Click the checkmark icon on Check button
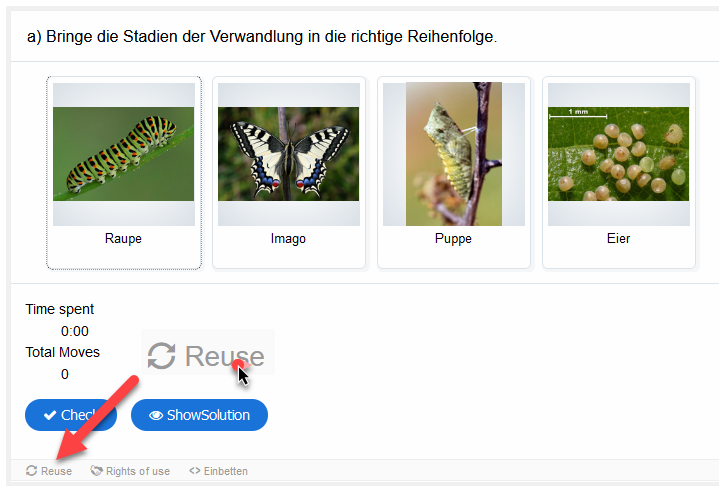Viewport: 719px width, 487px height. (x=49, y=415)
